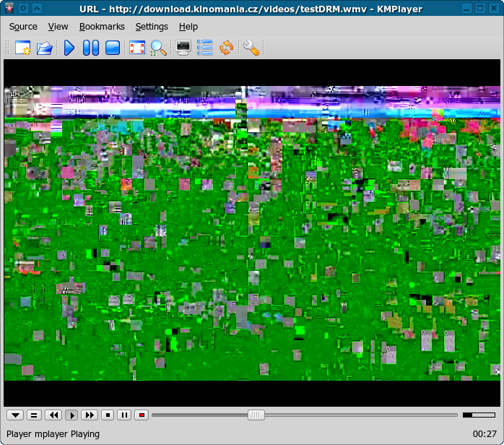Click the fast forward button in control bar
Viewport: 504px width, 445px height.
90,415
